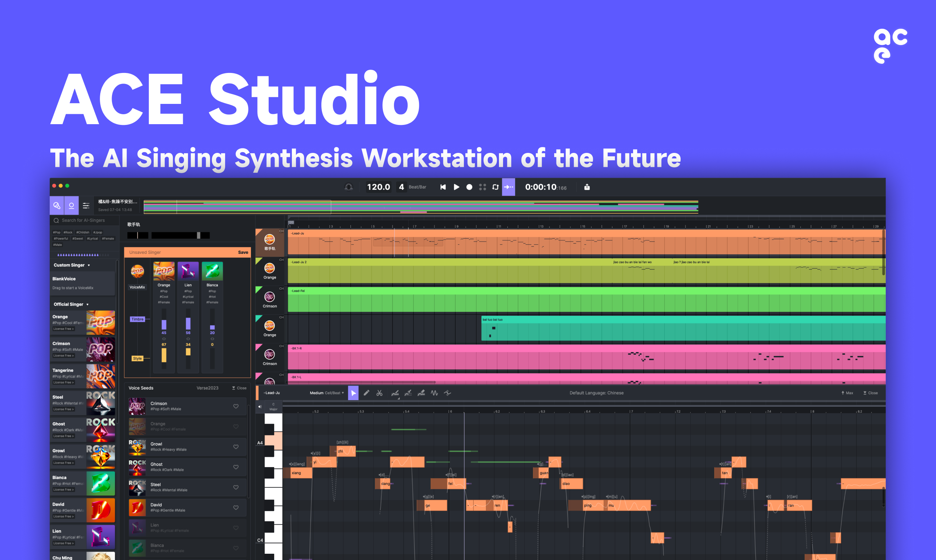Select the BlankVoice custom singer

pyautogui.click(x=82, y=283)
